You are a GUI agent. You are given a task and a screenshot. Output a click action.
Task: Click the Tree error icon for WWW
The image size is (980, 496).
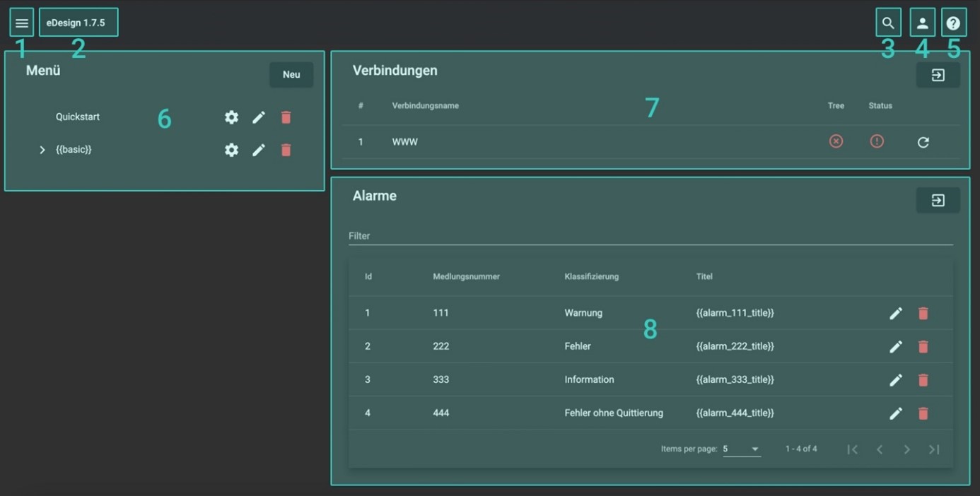click(836, 142)
